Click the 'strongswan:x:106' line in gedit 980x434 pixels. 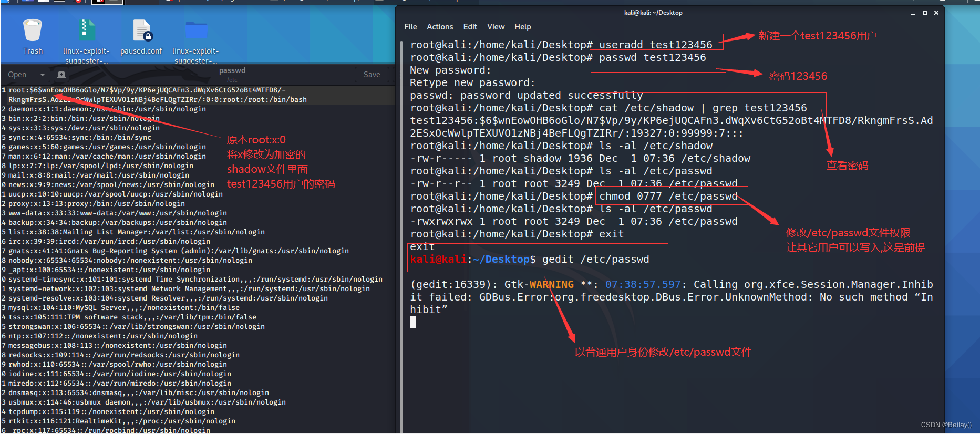(x=136, y=327)
